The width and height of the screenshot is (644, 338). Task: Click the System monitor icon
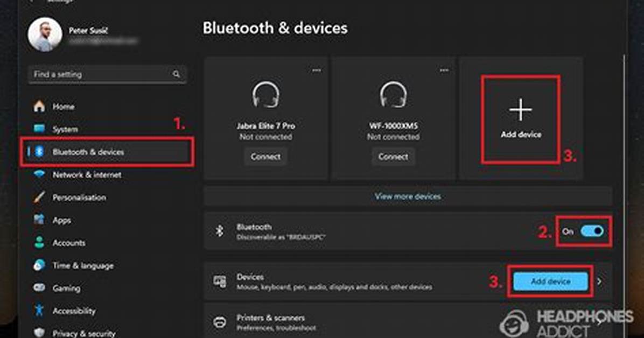pos(39,129)
